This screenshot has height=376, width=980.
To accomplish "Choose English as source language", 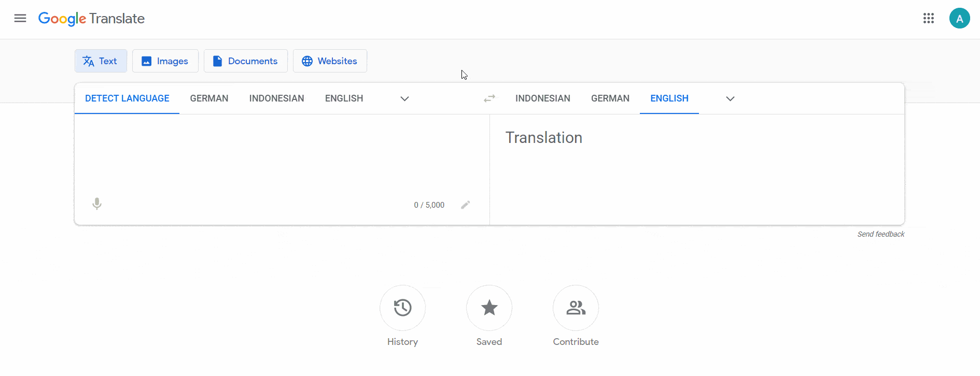I will click(344, 98).
